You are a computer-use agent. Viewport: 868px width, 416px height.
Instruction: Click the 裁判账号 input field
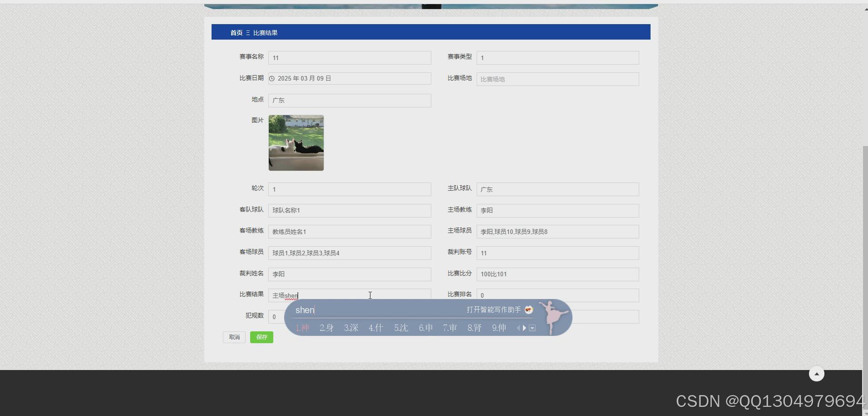point(557,253)
